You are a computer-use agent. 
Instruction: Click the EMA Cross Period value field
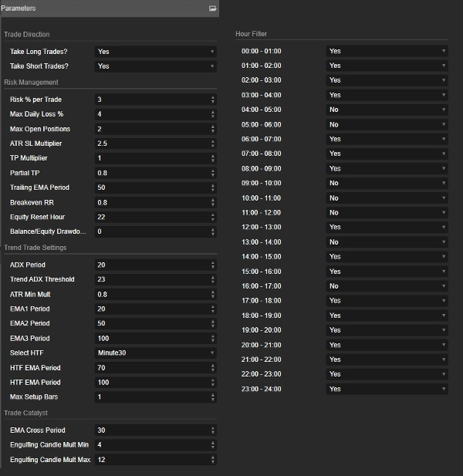(x=155, y=430)
